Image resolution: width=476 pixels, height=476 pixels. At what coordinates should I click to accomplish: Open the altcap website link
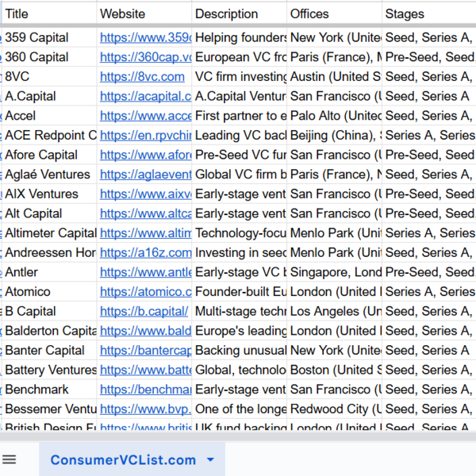coord(146,213)
